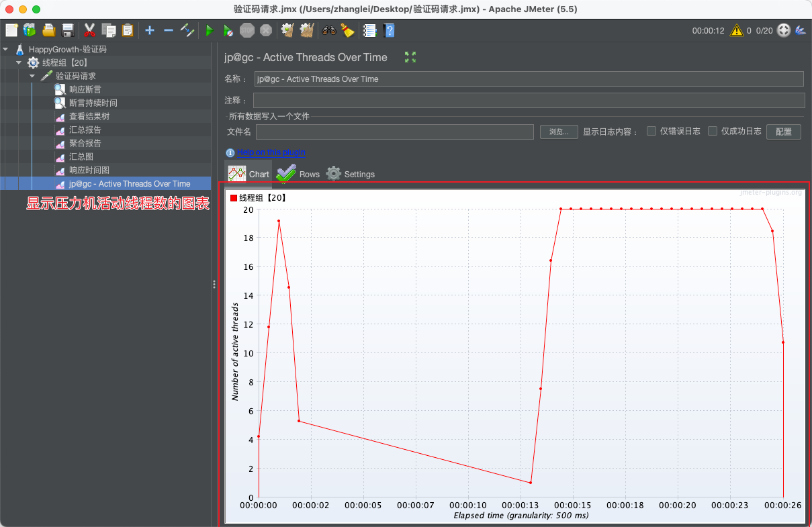The height and width of the screenshot is (527, 812).
Task: Create a new test plan via toolbar icon
Action: coord(11,30)
